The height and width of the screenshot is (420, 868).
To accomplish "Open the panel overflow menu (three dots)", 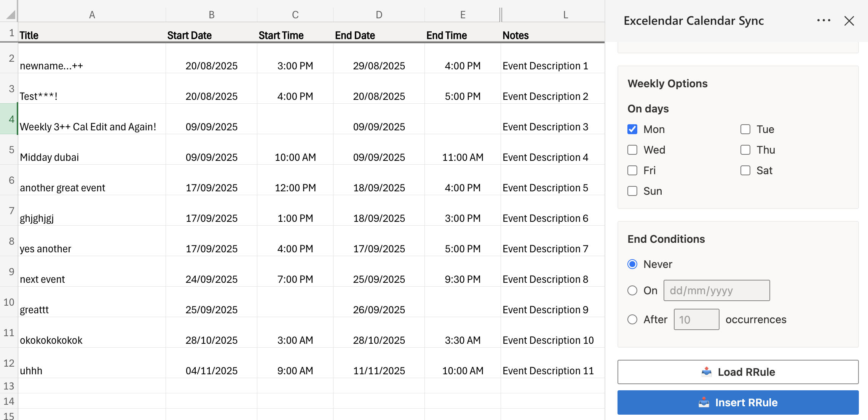I will 823,21.
